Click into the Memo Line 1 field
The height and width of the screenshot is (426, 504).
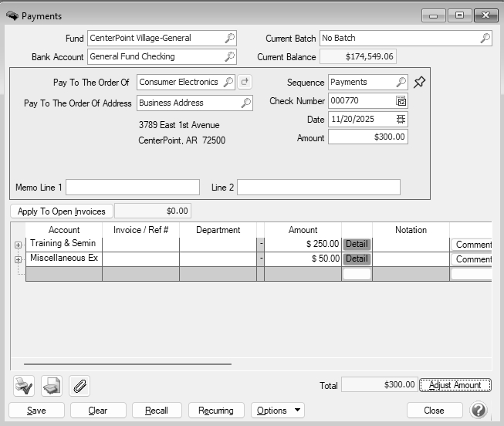point(133,188)
